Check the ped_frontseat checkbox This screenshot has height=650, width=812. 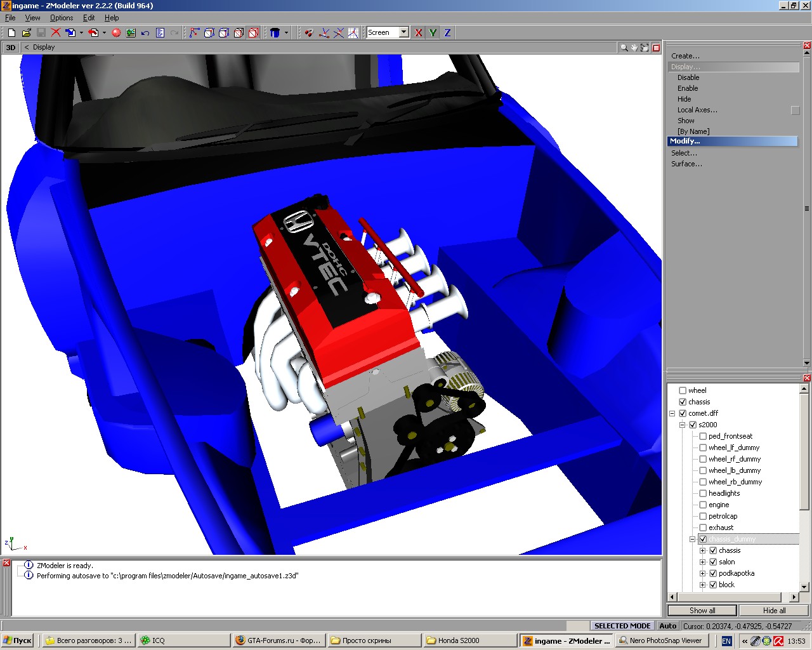pos(703,436)
